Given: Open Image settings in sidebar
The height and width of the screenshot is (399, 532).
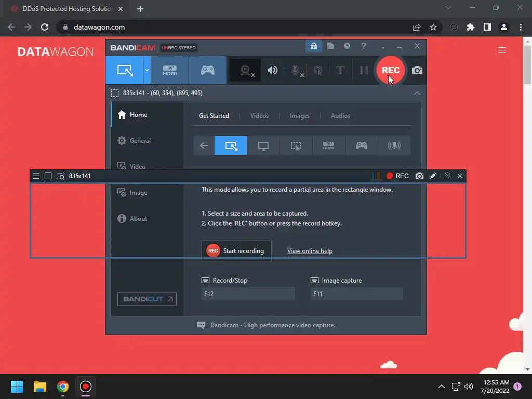Looking at the screenshot, I should [147, 193].
